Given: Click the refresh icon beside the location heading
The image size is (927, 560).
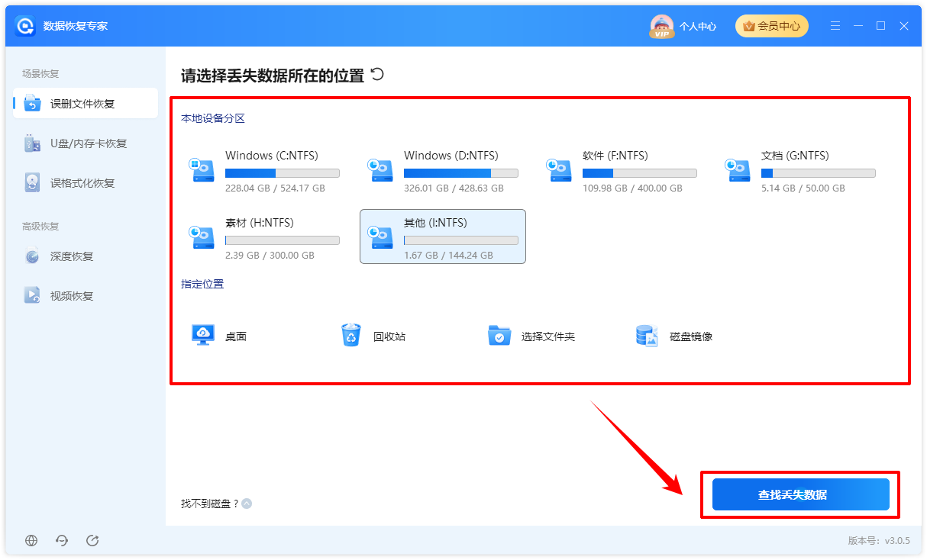Looking at the screenshot, I should click(x=377, y=75).
